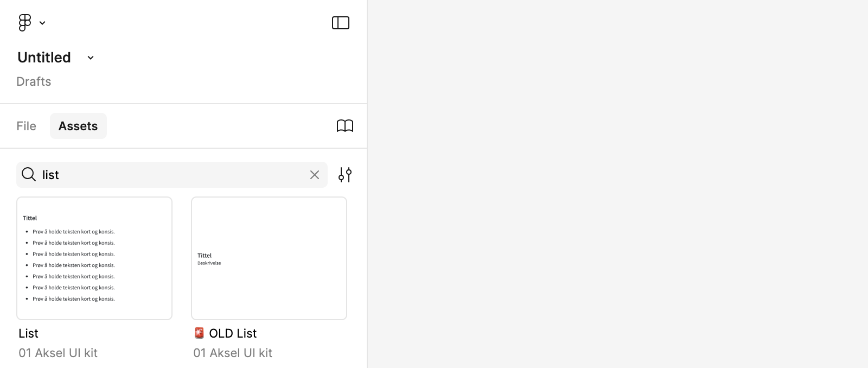Switch to the File tab
868x368 pixels.
[27, 126]
